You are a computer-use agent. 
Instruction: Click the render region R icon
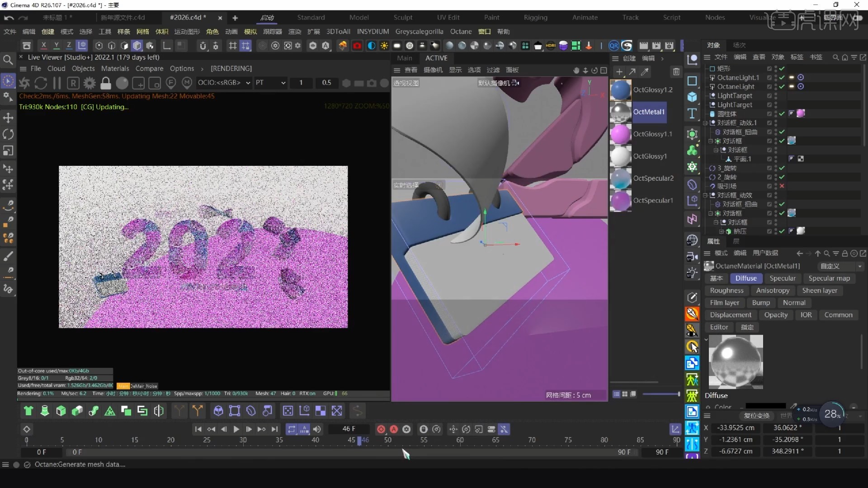tap(73, 83)
